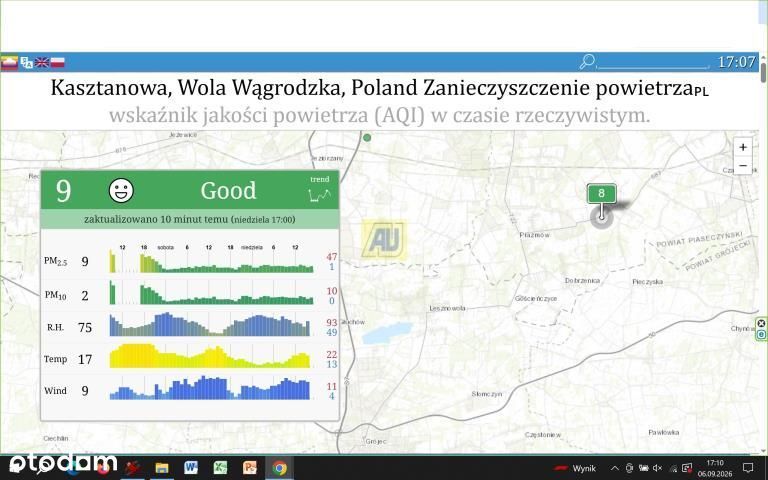This screenshot has width=768, height=480.
Task: Click the PM2.5 maximum value 47
Action: [332, 257]
